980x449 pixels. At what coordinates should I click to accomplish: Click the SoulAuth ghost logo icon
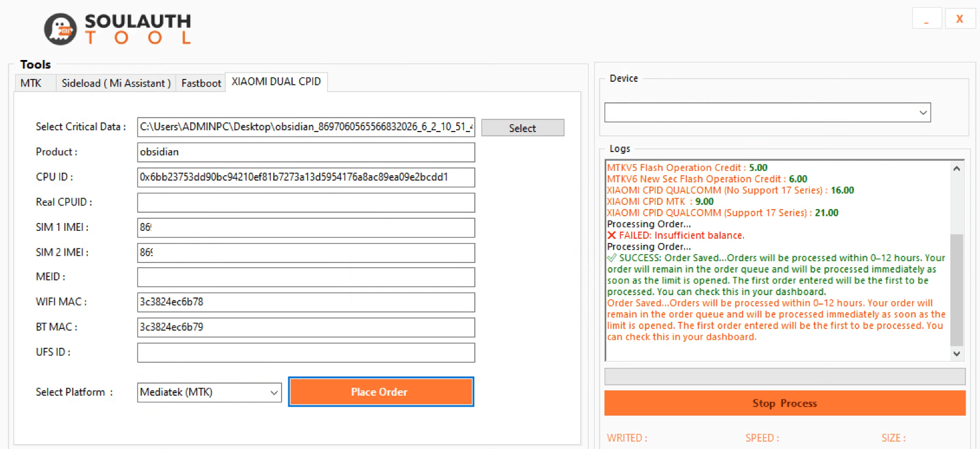(61, 29)
